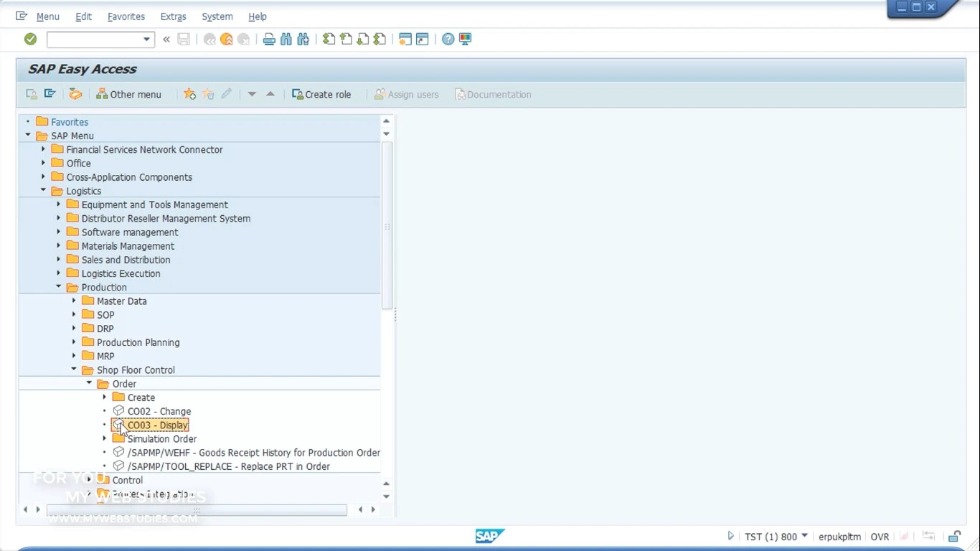Click the Delete Favorites star icon
This screenshot has width=980, height=551.
(208, 94)
